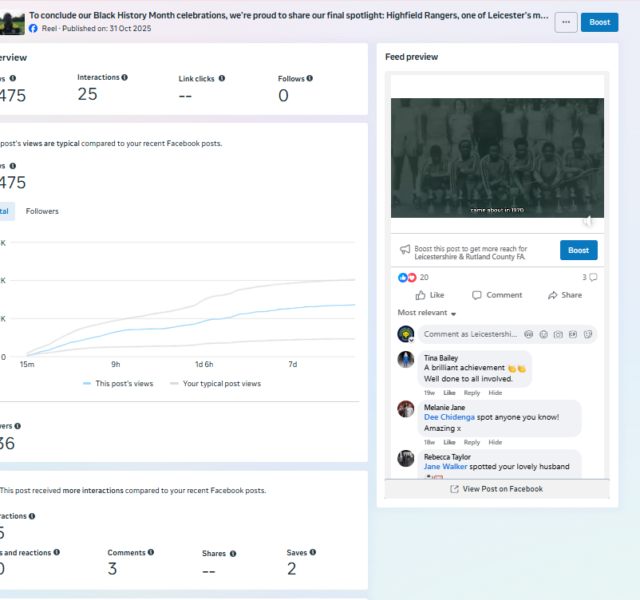Open the three-dot more options menu
The image size is (640, 600).
566,22
